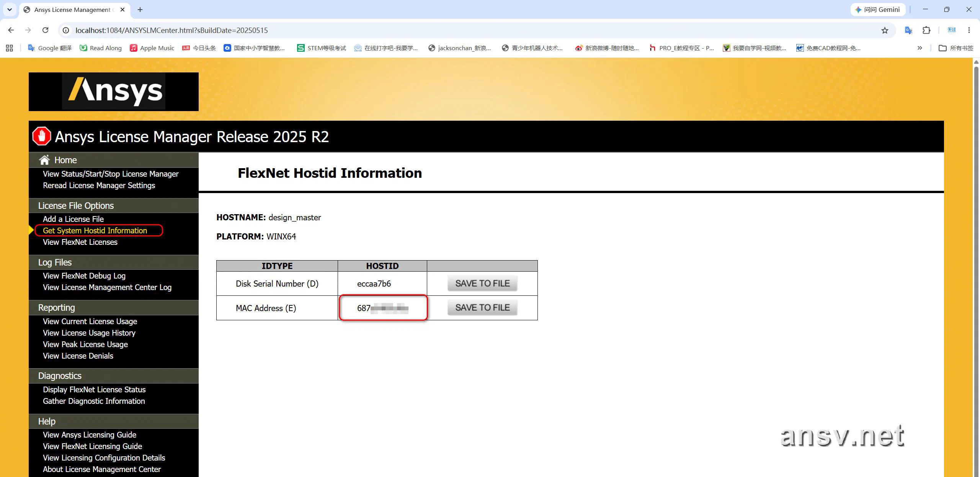This screenshot has width=980, height=477.
Task: Click the MAC Address (E) cell
Action: [x=277, y=308]
